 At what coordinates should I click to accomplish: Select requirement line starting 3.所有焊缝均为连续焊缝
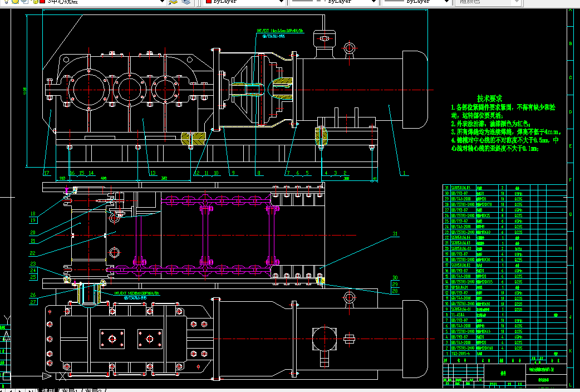[x=506, y=132]
